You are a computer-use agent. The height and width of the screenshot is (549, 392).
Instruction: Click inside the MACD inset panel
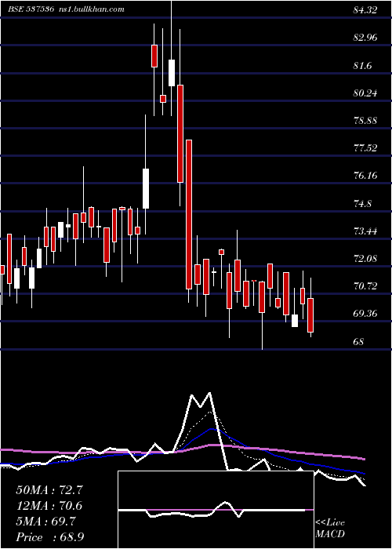(x=216, y=510)
